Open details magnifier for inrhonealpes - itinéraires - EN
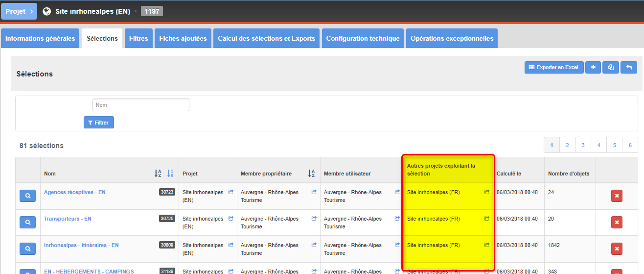This screenshot has height=274, width=644. pyautogui.click(x=28, y=249)
